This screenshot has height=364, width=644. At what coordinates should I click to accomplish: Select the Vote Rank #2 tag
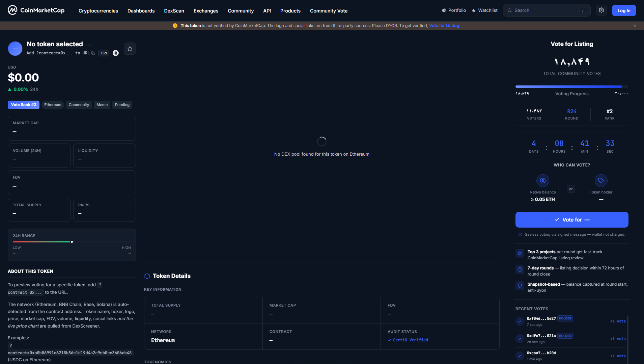tap(24, 105)
